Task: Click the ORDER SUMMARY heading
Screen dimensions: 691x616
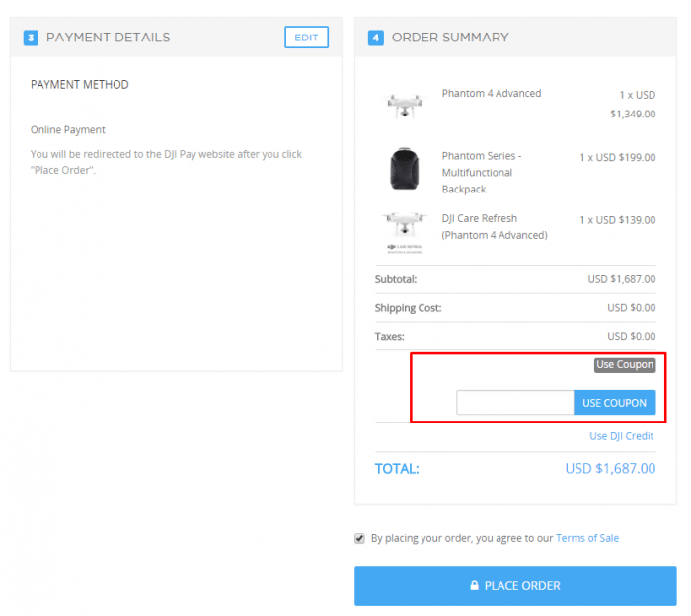Action: (450, 38)
